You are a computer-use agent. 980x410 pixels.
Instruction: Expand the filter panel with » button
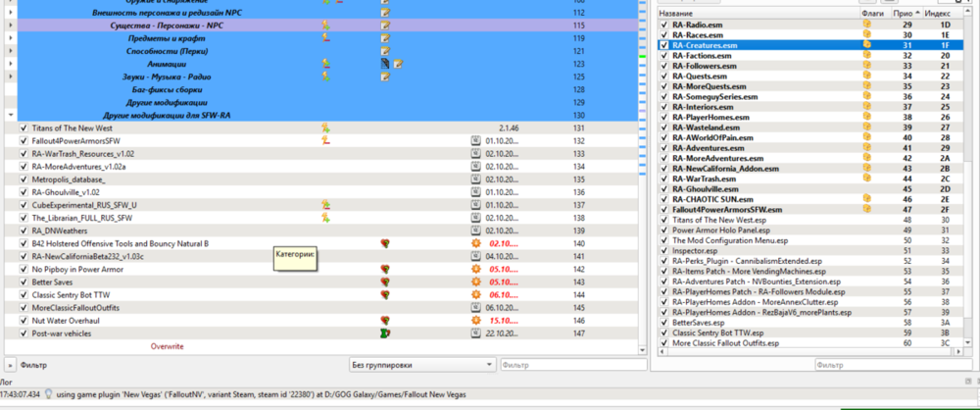[x=10, y=365]
